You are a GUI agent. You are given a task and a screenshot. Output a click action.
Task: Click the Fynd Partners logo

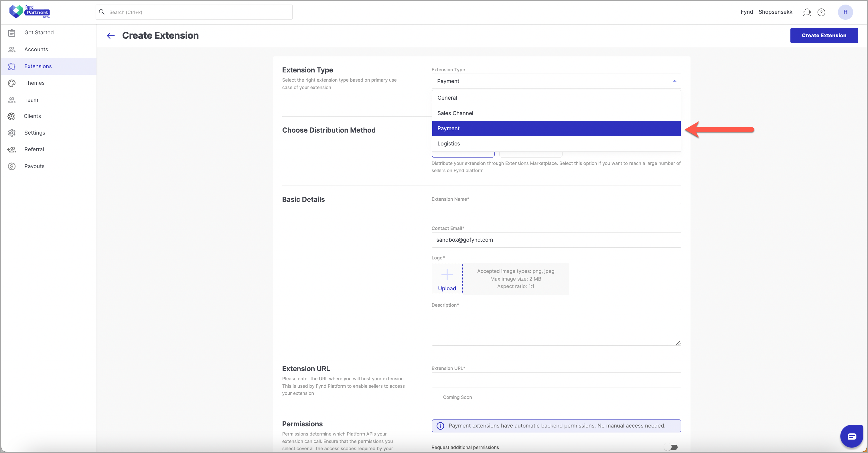[x=30, y=12]
